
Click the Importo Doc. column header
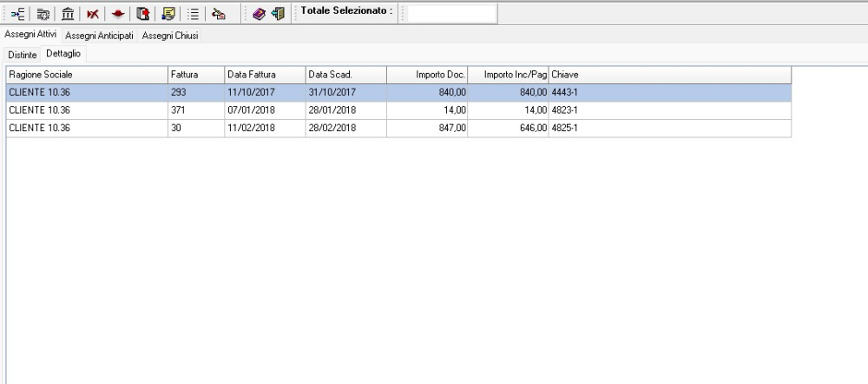pos(427,74)
